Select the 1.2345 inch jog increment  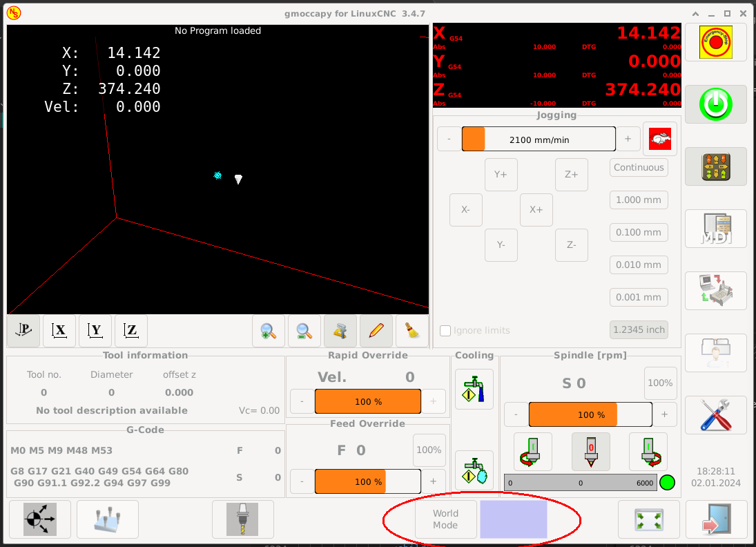[639, 329]
